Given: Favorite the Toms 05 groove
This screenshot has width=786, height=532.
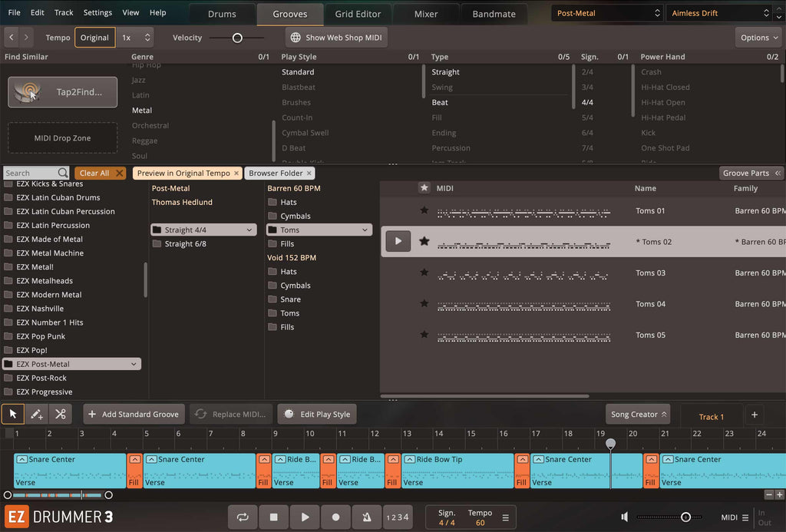Looking at the screenshot, I should pos(424,335).
